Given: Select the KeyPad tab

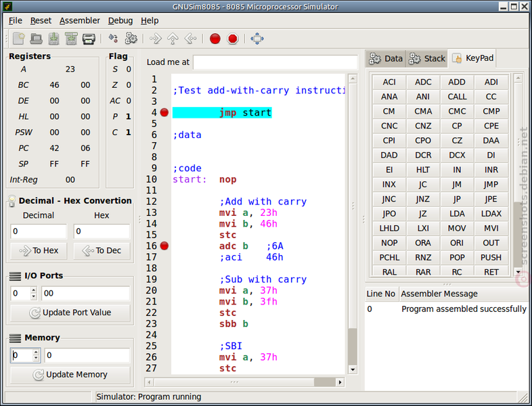Looking at the screenshot, I should pyautogui.click(x=473, y=58).
